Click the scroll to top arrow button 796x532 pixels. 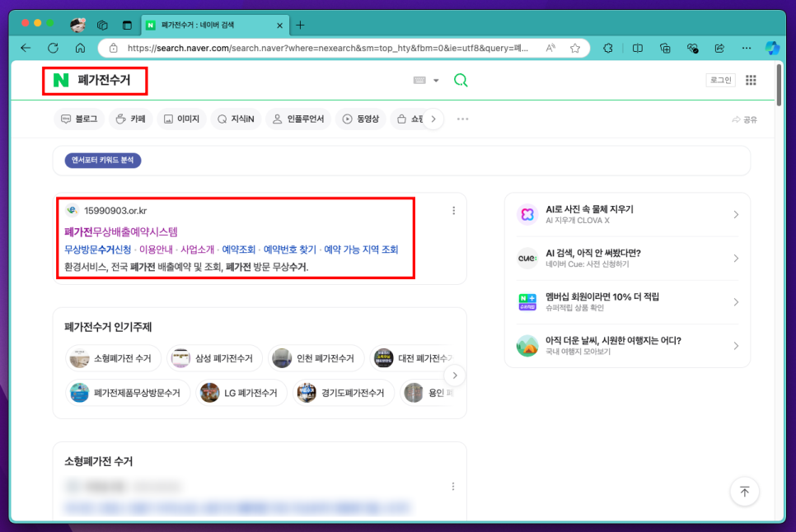pyautogui.click(x=744, y=492)
